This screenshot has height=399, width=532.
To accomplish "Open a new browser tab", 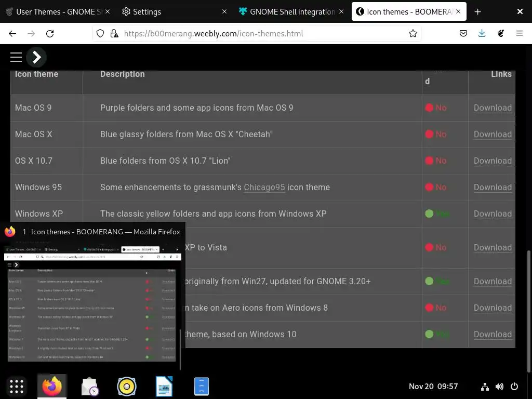I will (478, 11).
